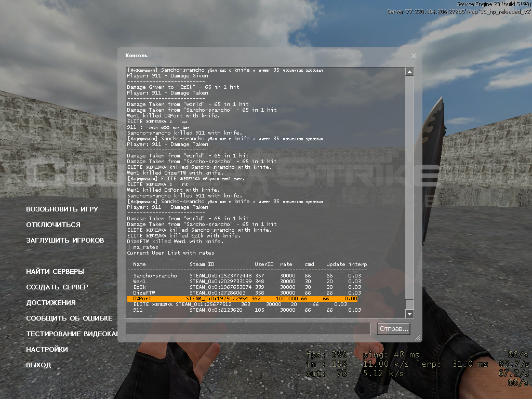Click 'Wen1 killed DizeFTW with knife.' line
532x399 pixels.
pyautogui.click(x=176, y=173)
